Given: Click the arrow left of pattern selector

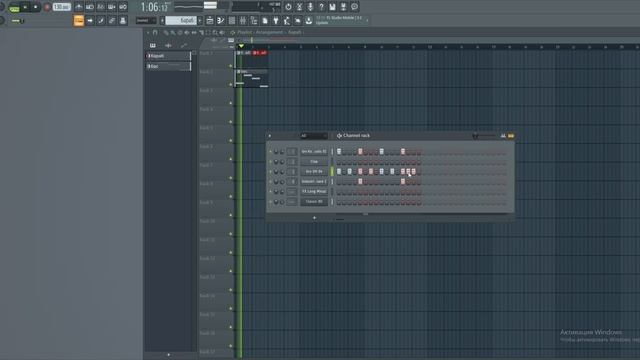Looking at the screenshot, I should [x=162, y=20].
